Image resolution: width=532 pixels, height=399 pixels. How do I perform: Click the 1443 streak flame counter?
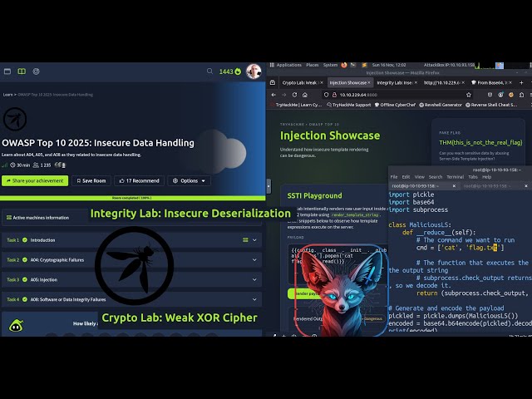[230, 71]
